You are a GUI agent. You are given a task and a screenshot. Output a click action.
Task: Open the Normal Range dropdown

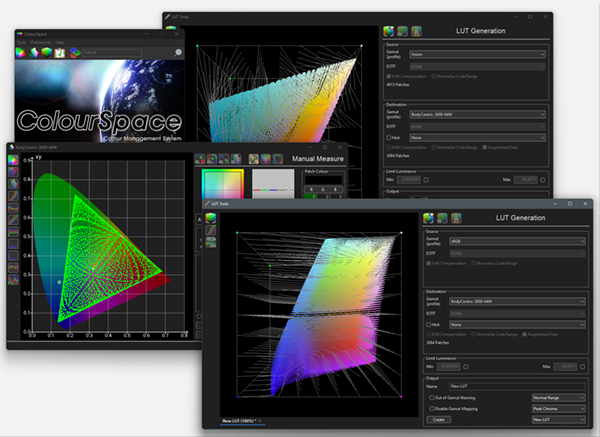click(559, 398)
